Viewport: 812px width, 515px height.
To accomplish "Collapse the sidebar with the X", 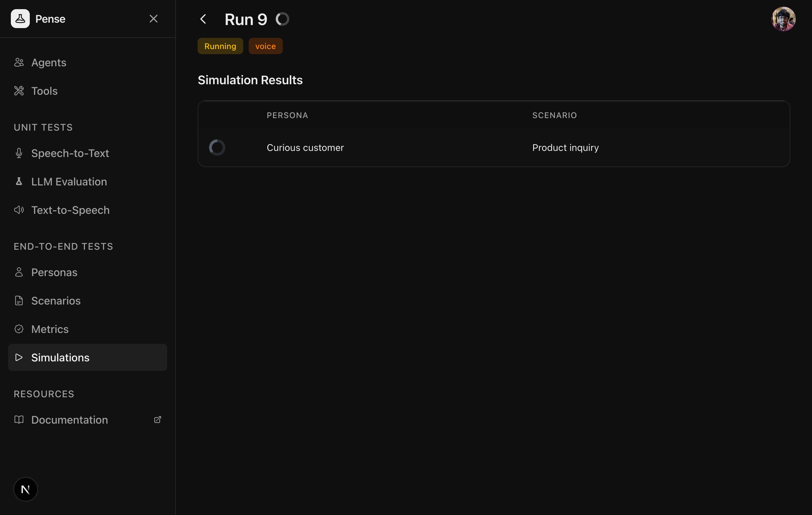I will (154, 19).
